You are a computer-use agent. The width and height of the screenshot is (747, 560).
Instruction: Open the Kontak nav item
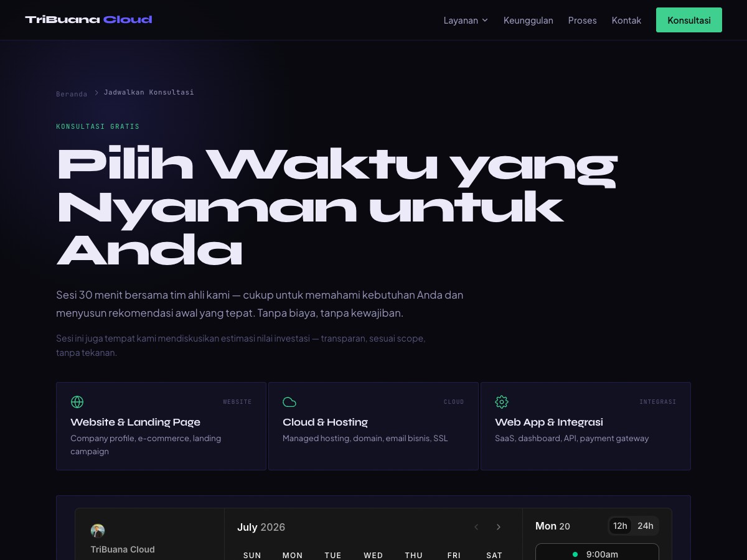[x=626, y=20]
